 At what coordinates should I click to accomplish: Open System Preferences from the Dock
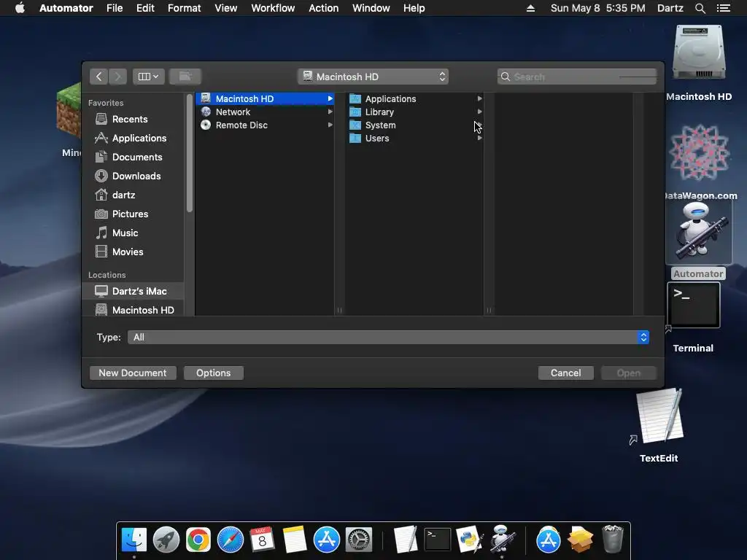[x=359, y=540]
